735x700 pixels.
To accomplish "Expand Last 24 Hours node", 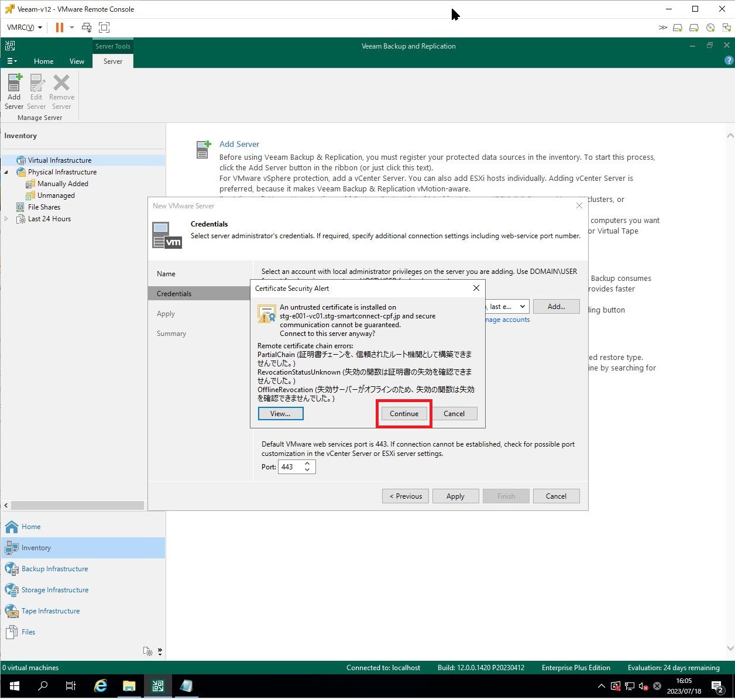I will tap(6, 219).
